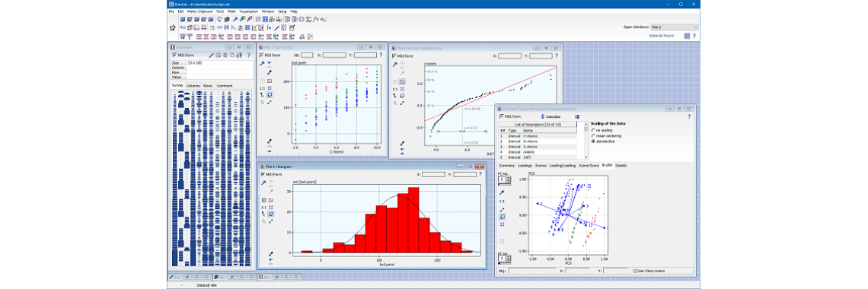Image resolution: width=868 pixels, height=289 pixels.
Task: Switch to Comment tab in Data Matrix
Action: point(224,86)
